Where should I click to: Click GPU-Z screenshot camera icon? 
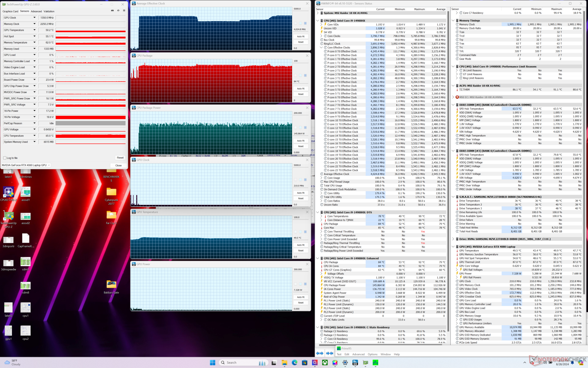tap(112, 10)
